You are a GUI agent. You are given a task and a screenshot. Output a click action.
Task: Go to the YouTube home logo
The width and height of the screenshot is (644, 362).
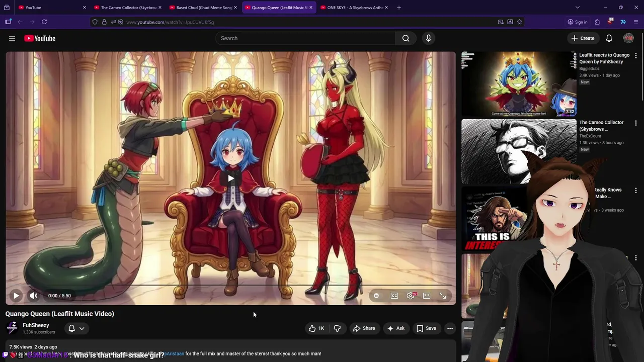pos(40,38)
